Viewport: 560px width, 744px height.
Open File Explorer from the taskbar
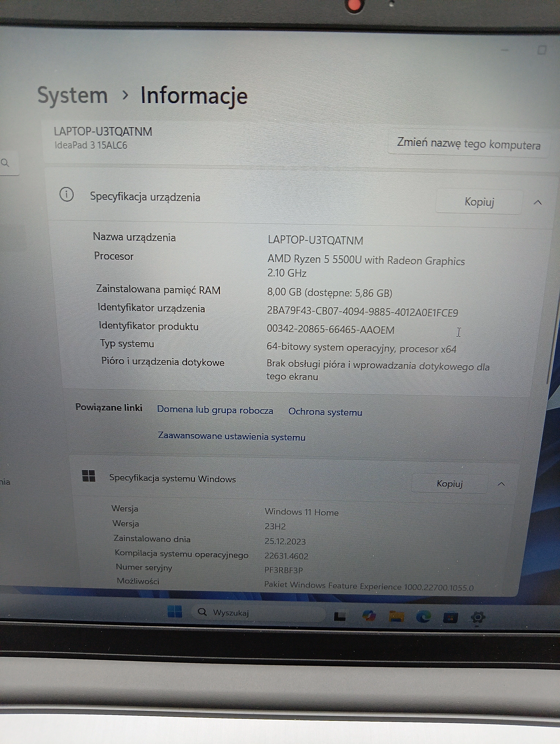coord(396,617)
